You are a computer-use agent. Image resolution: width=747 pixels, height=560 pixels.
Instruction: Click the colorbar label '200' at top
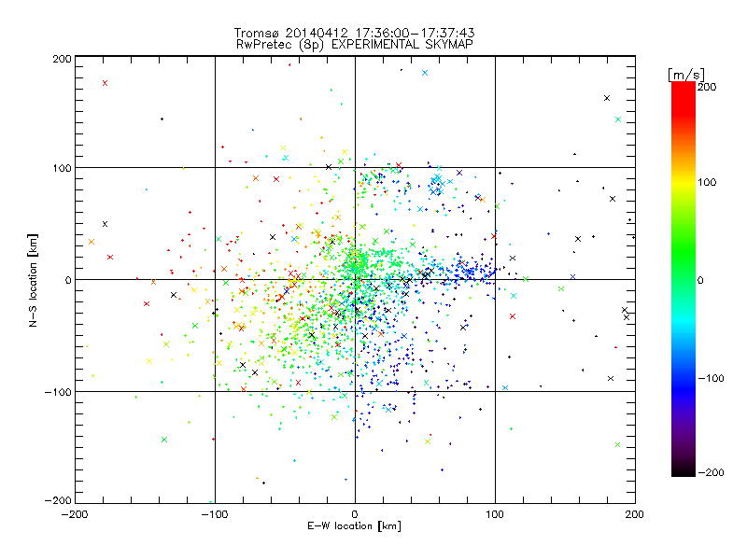tap(707, 87)
